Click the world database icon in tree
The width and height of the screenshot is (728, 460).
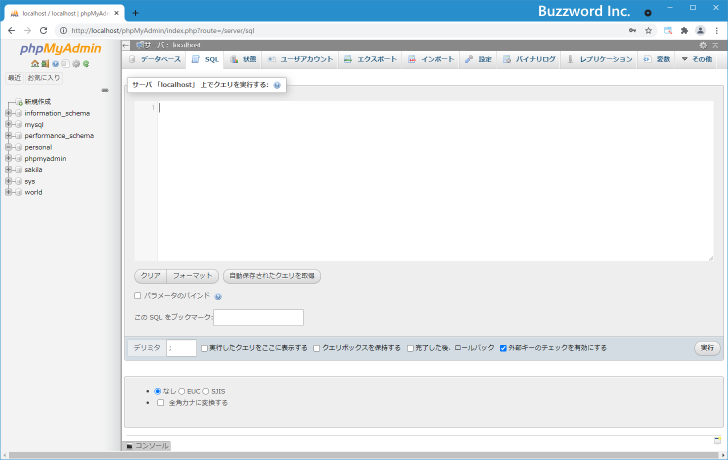click(x=19, y=192)
